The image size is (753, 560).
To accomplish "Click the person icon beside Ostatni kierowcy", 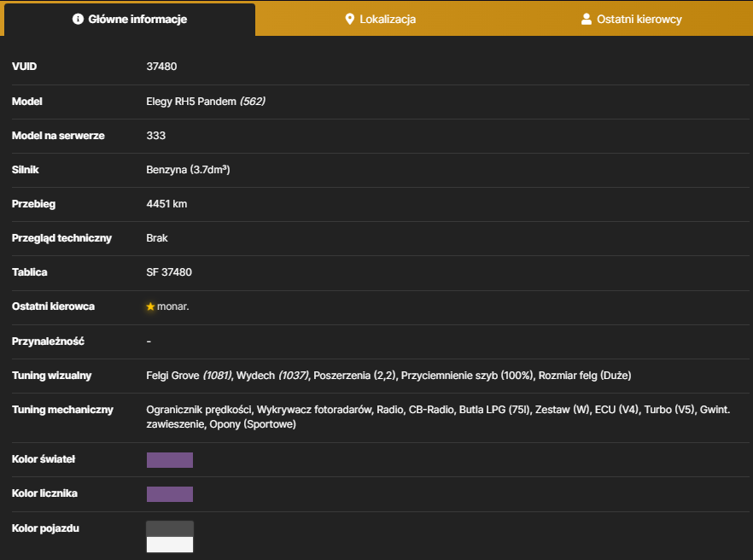I will point(586,20).
